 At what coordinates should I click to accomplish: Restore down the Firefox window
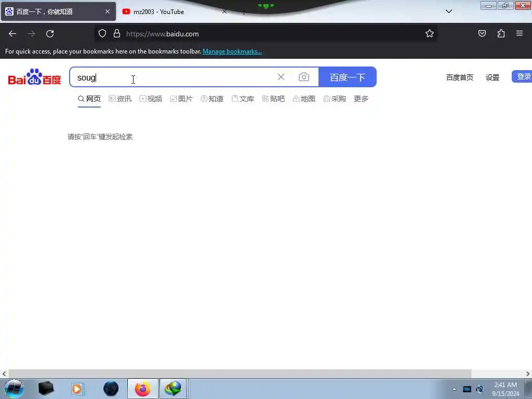click(x=506, y=5)
